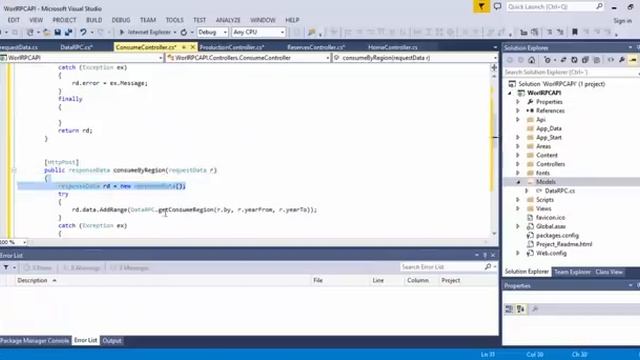The image size is (640, 360).
Task: Click the View Code icon in Solution Explorer
Action: 611,60
